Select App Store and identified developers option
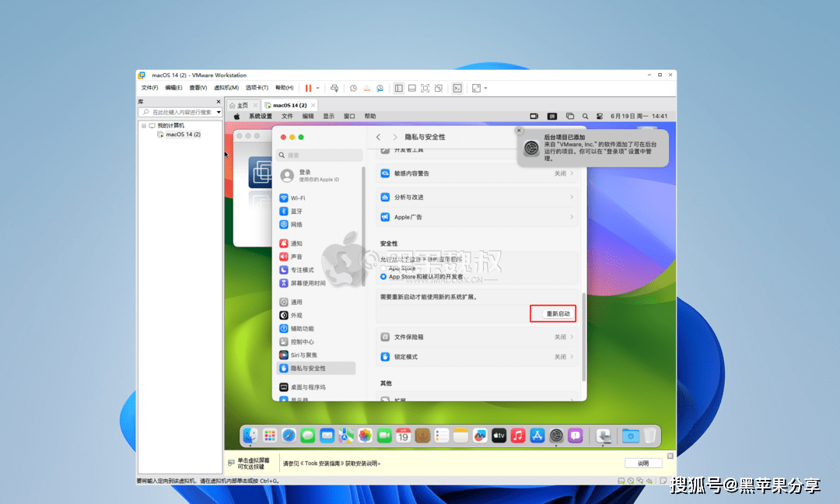The image size is (840, 504). (x=383, y=277)
